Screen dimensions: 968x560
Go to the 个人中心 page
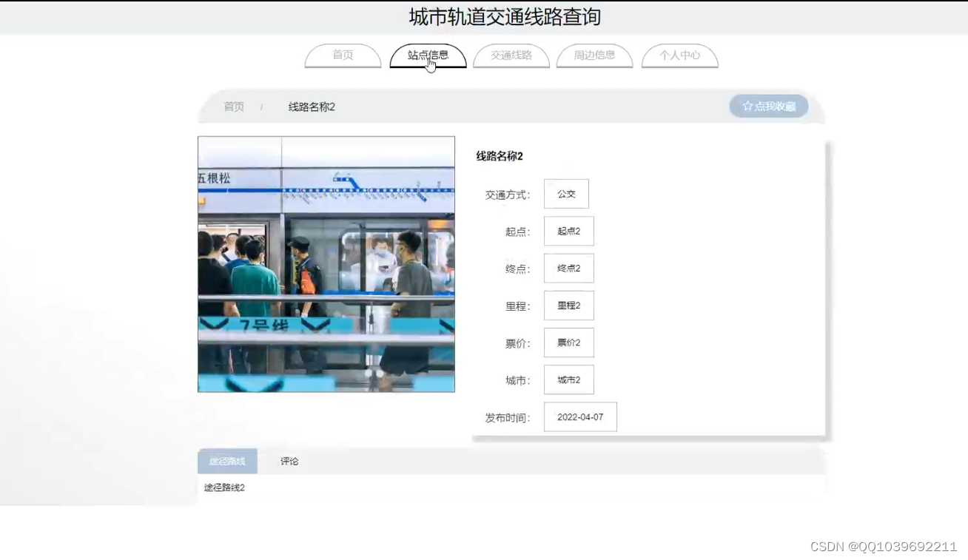tap(679, 55)
